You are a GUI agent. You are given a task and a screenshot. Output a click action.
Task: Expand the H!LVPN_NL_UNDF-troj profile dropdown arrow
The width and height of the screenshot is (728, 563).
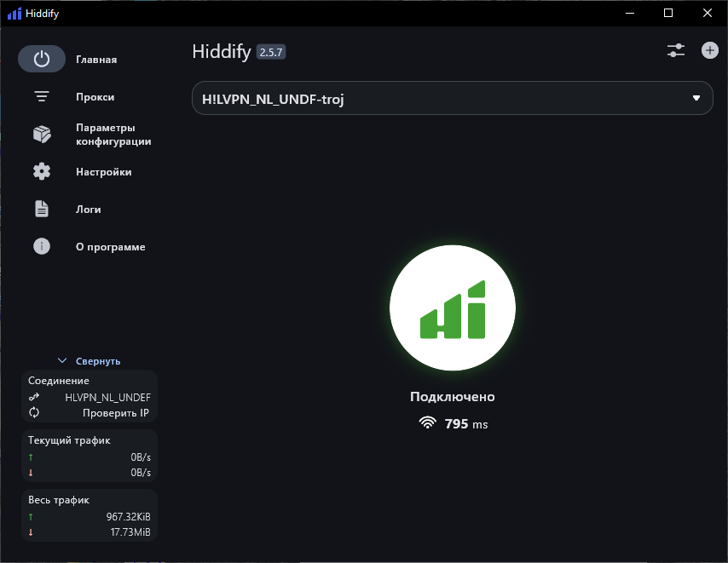pos(696,98)
